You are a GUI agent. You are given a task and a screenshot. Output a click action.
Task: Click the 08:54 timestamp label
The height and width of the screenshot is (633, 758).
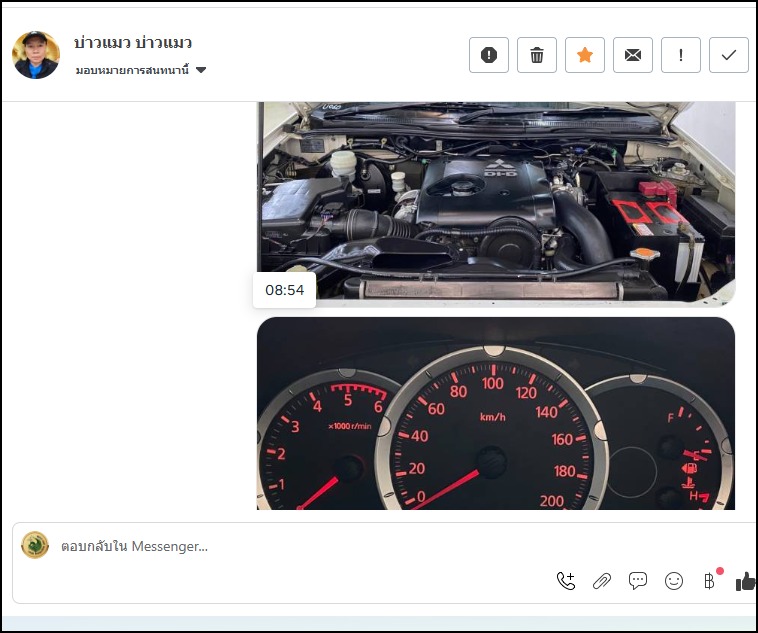coord(284,290)
